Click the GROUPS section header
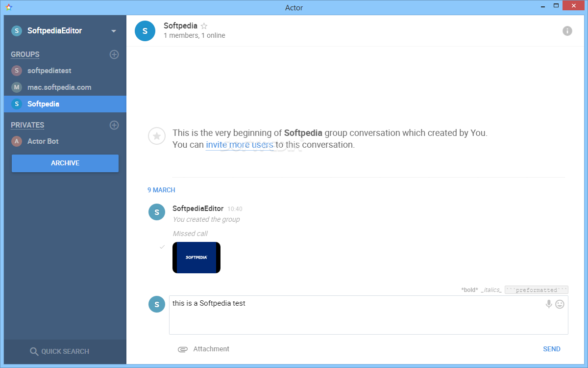This screenshot has width=588, height=368. [x=25, y=54]
